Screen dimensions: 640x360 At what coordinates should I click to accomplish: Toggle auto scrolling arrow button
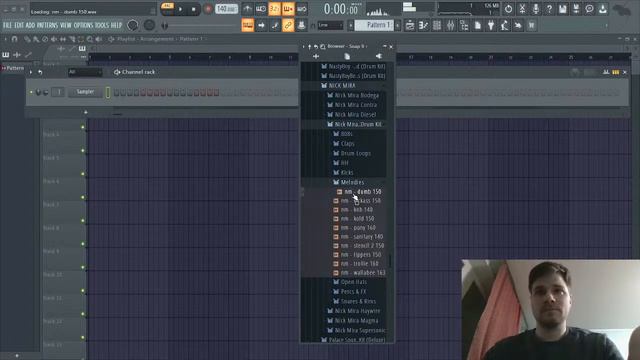[261, 25]
